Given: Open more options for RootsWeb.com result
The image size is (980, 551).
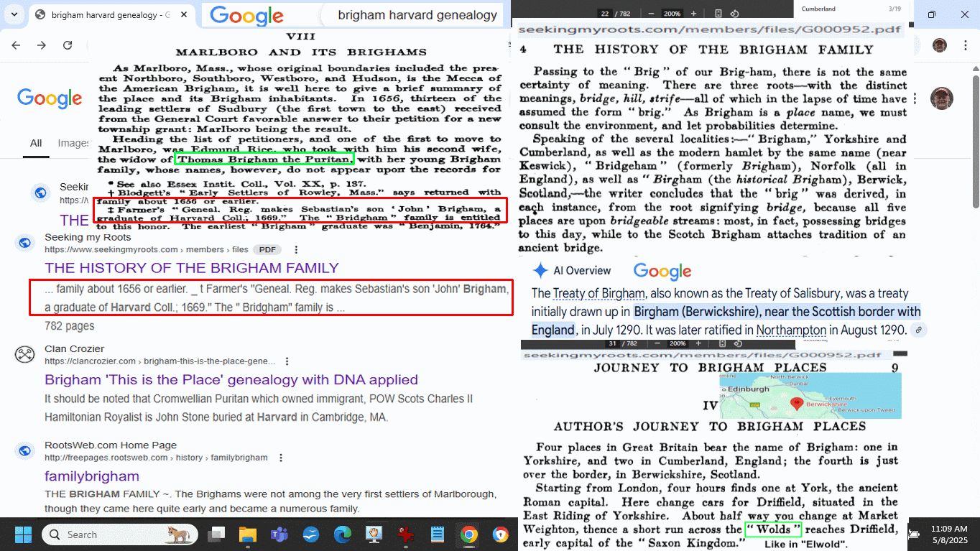Looking at the screenshot, I should click(x=281, y=458).
